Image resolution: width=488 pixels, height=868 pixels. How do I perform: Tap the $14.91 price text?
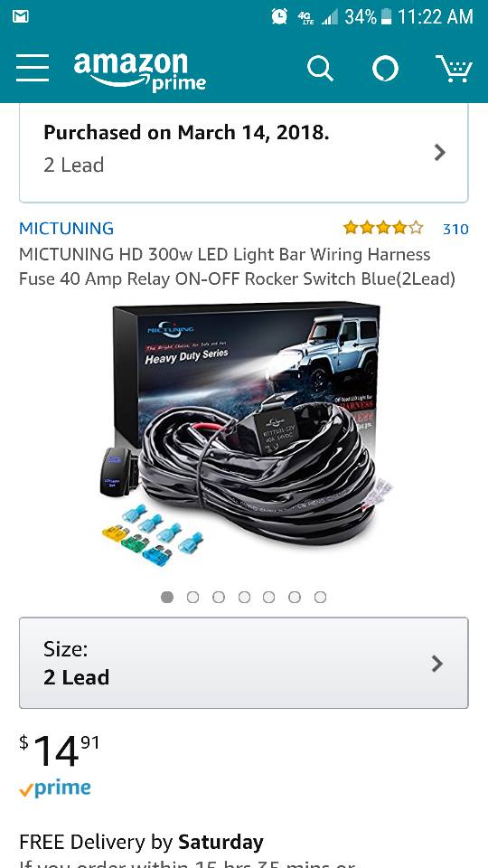[60, 750]
